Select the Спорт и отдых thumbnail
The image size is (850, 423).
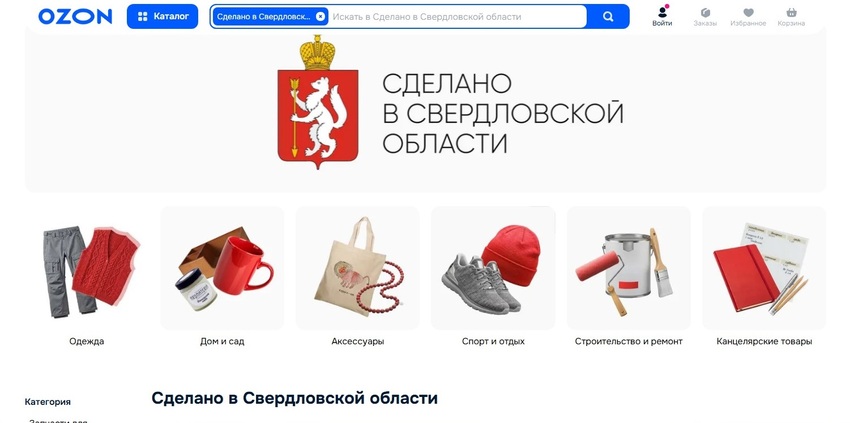pyautogui.click(x=493, y=268)
